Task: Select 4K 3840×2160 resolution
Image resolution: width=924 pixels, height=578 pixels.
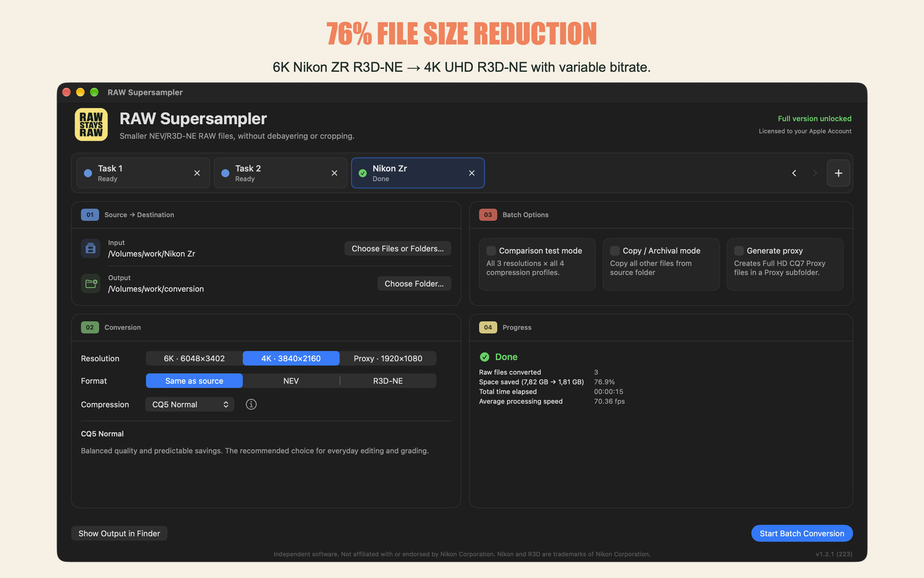Action: coord(291,358)
